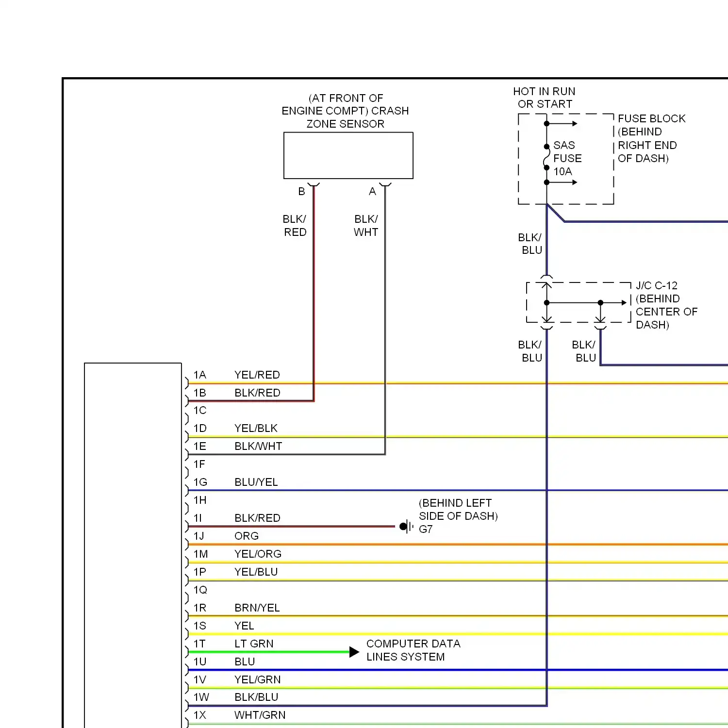Image resolution: width=728 pixels, height=728 pixels.
Task: Click the CRASH ZONE SENSOR title text
Action: pyautogui.click(x=345, y=111)
